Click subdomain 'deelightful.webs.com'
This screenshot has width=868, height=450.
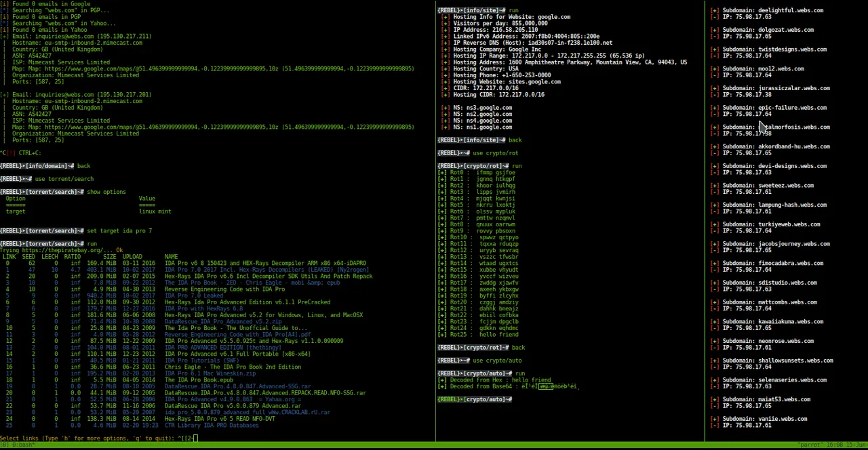coord(773,11)
